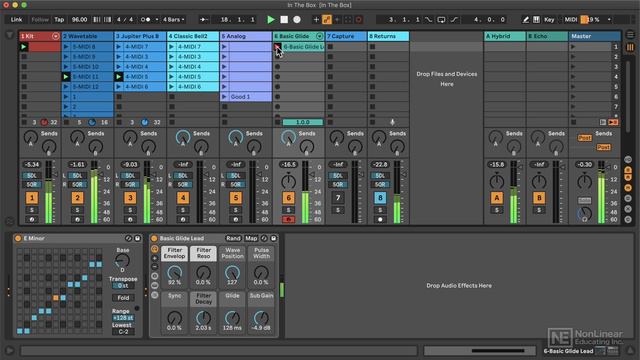Expand browser with triangle at top left
The image size is (640, 360).
10,36
